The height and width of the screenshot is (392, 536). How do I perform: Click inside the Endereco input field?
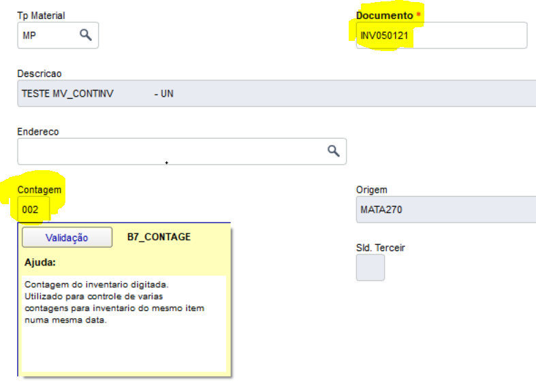pyautogui.click(x=182, y=151)
